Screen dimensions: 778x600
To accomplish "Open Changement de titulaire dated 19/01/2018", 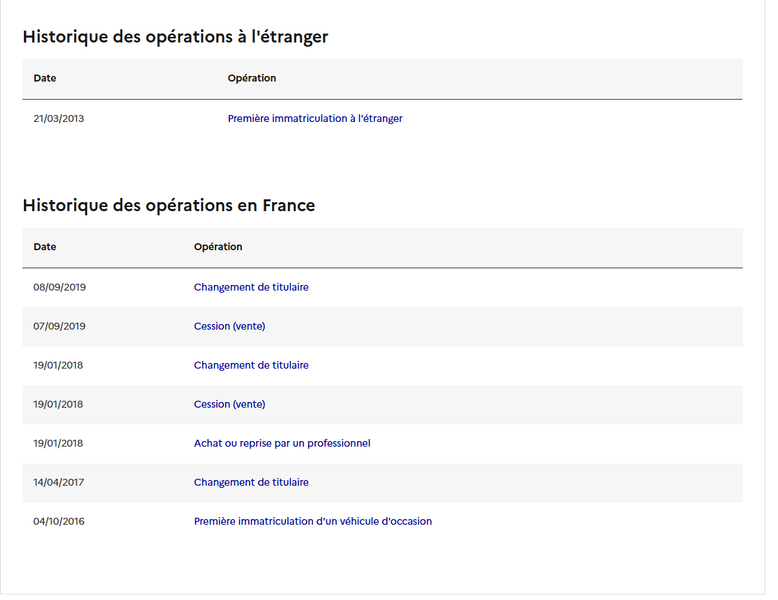I will [251, 365].
